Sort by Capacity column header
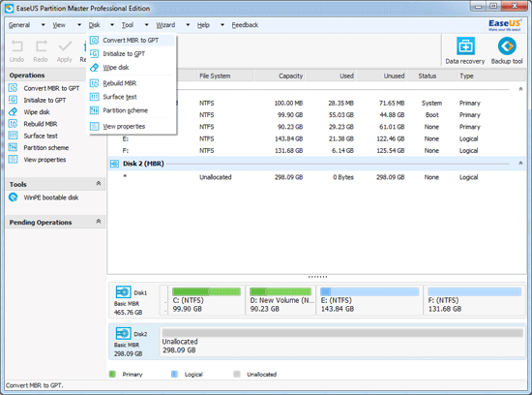Viewport: 532px width, 395px height. [279, 76]
